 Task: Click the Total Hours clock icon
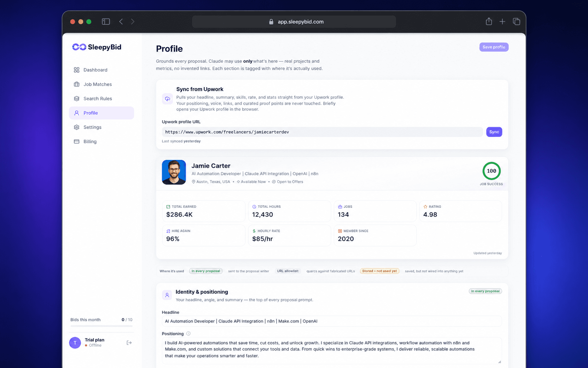(x=254, y=207)
